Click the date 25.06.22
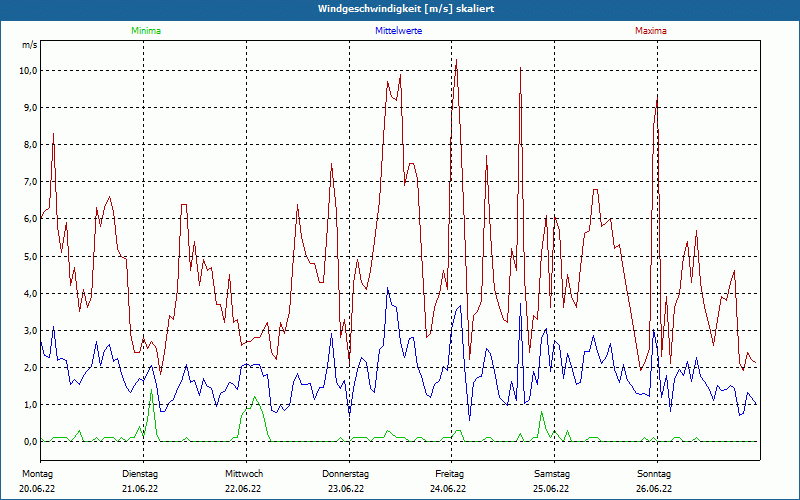Image resolution: width=800 pixels, height=500 pixels. (551, 489)
